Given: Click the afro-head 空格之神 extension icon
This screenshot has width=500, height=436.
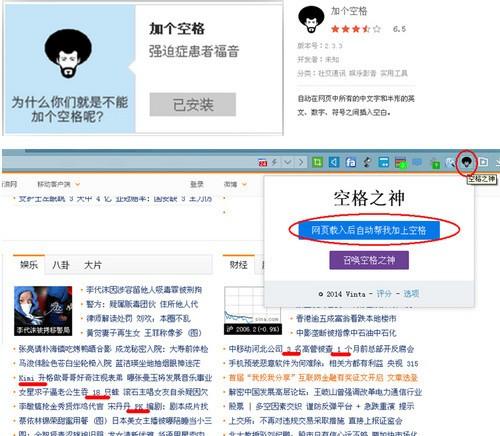Looking at the screenshot, I should pyautogui.click(x=466, y=162).
